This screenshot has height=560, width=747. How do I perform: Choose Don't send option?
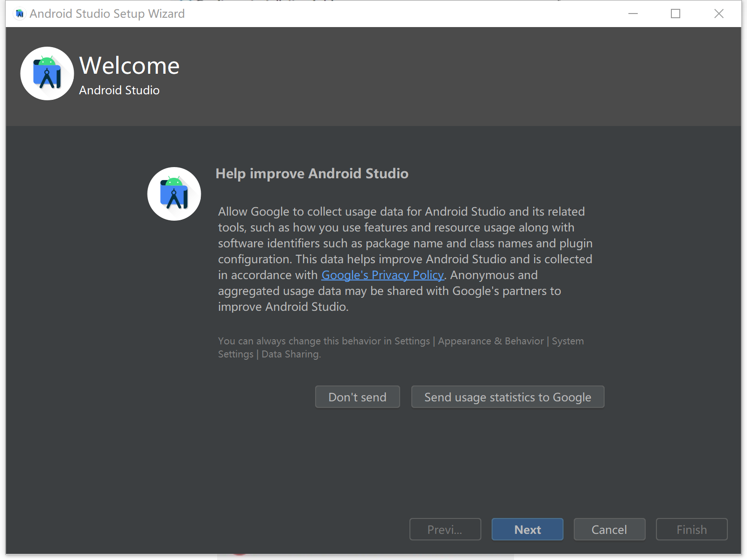click(x=357, y=397)
